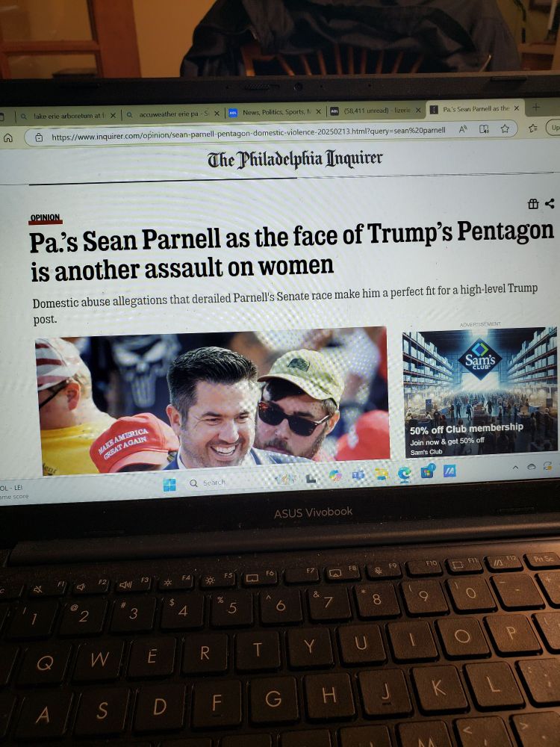
Task: Launch Microsoft Teams from taskbar
Action: [358, 474]
